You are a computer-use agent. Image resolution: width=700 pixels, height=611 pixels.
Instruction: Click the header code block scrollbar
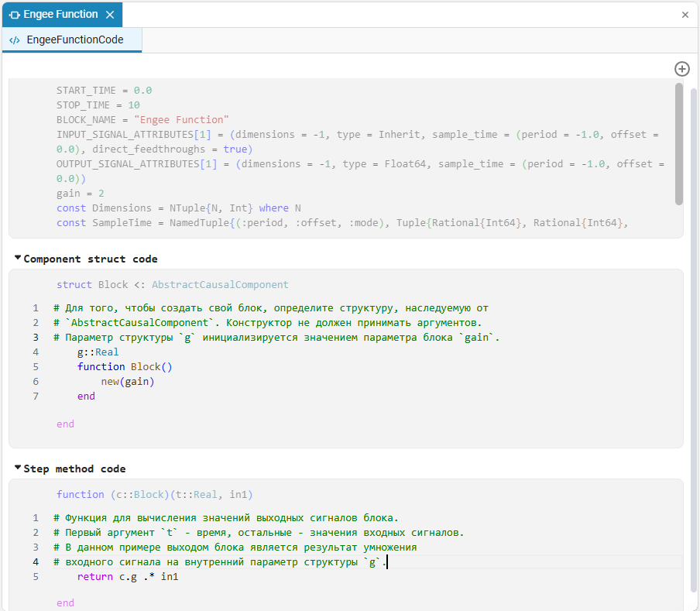pos(678,144)
